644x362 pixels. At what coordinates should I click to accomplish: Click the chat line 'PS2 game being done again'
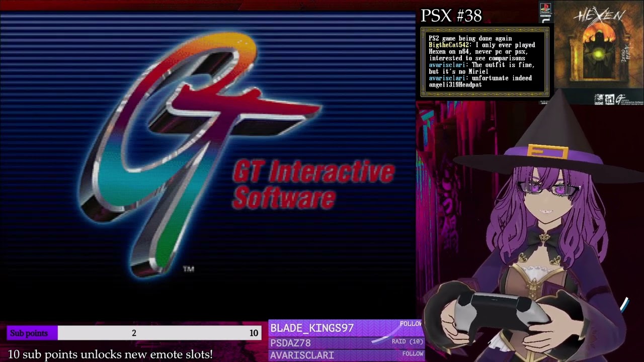click(x=470, y=38)
